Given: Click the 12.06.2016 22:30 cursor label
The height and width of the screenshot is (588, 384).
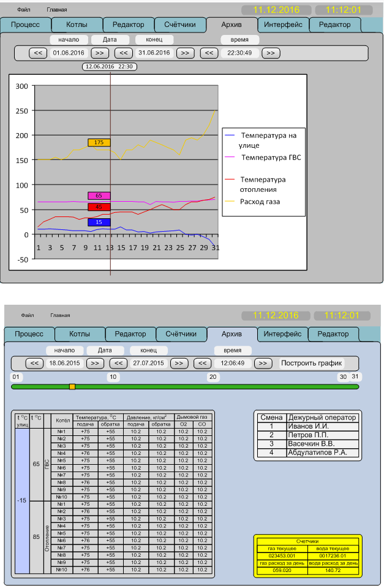Looking at the screenshot, I should pyautogui.click(x=110, y=67).
